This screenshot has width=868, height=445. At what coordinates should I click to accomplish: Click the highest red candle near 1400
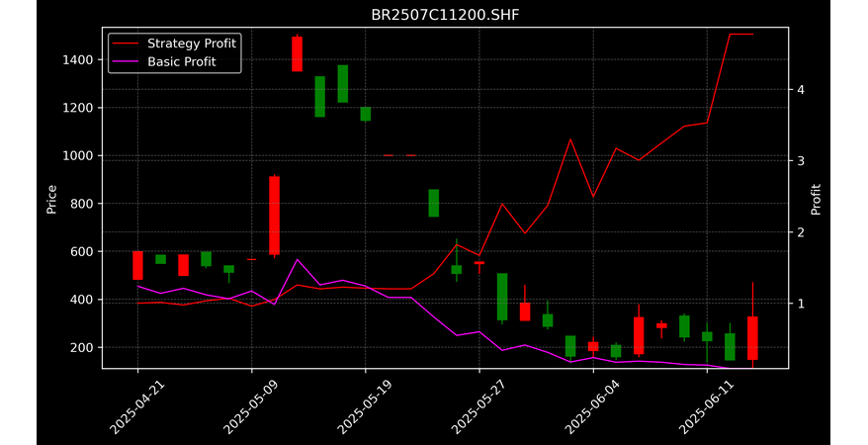298,53
